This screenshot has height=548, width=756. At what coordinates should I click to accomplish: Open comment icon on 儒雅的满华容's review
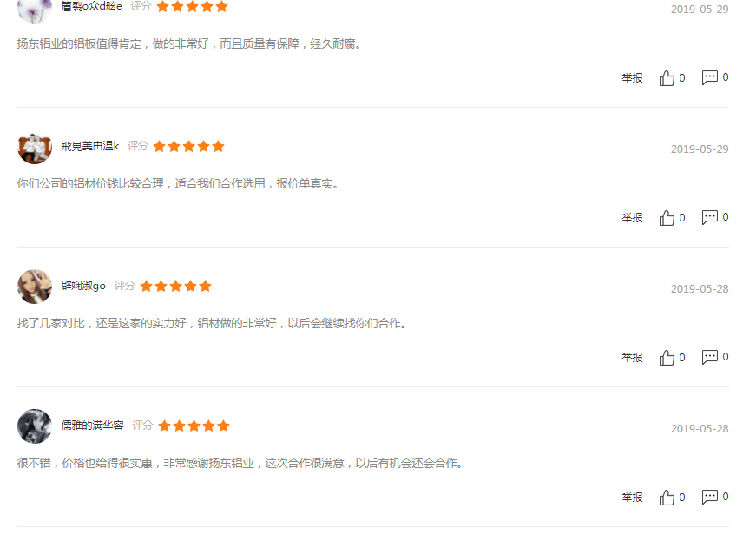click(710, 497)
